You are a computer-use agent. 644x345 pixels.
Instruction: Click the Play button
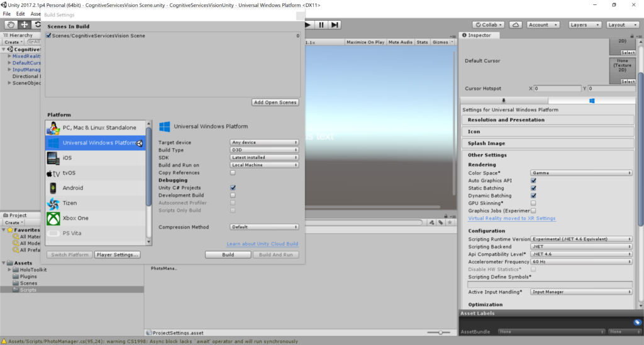point(308,25)
